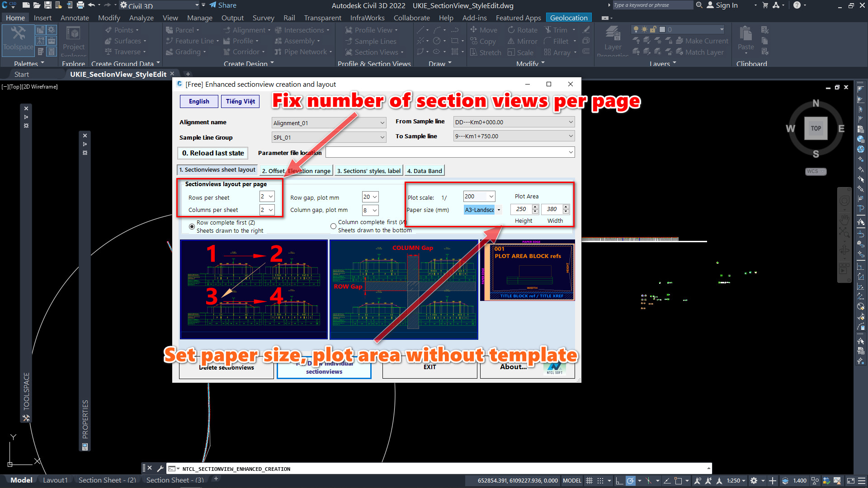868x488 pixels.
Task: Increase the plot area Height stepper
Action: tap(535, 207)
